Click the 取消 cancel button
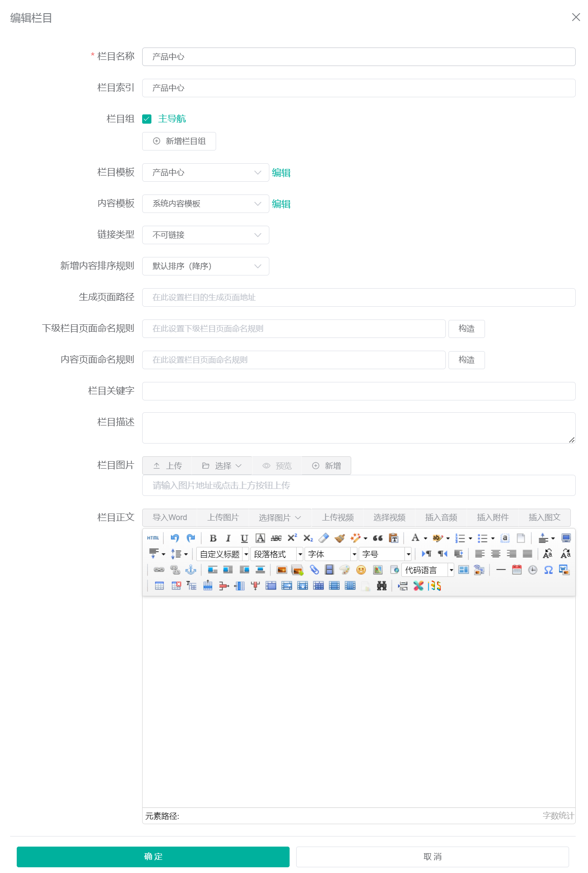 tap(432, 856)
